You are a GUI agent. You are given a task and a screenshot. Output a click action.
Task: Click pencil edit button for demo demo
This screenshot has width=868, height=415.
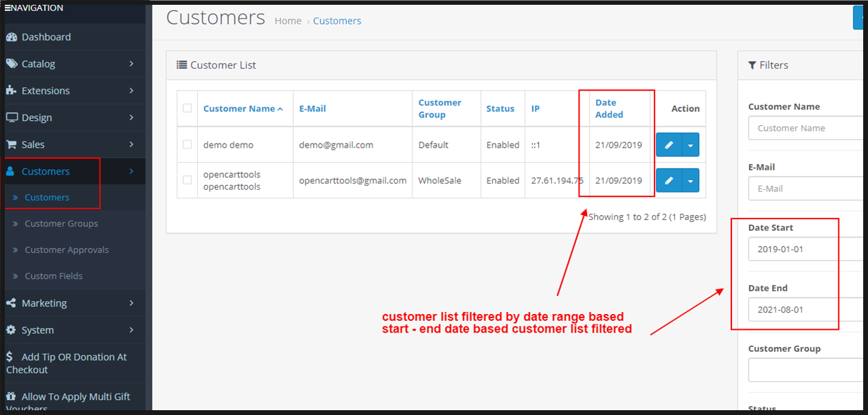[669, 145]
